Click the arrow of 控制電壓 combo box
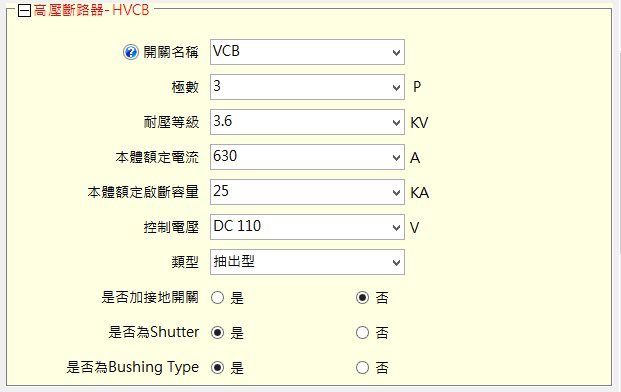The image size is (621, 392). pos(396,228)
